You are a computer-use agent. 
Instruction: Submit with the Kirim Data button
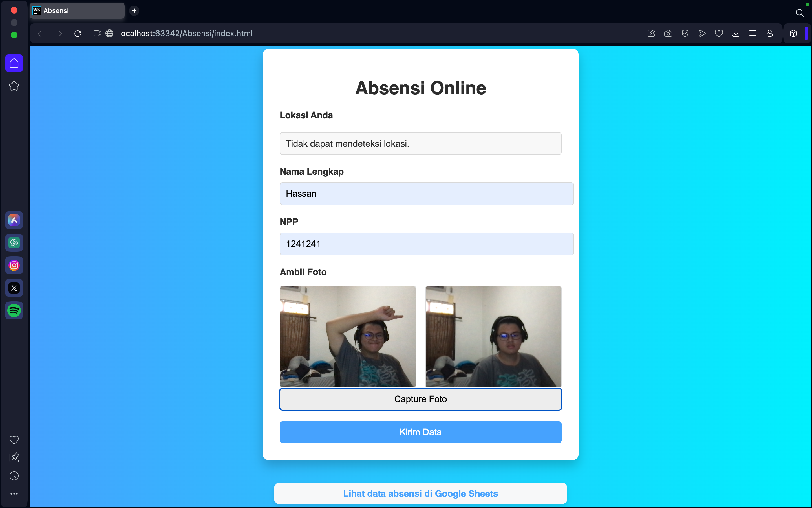pyautogui.click(x=420, y=432)
